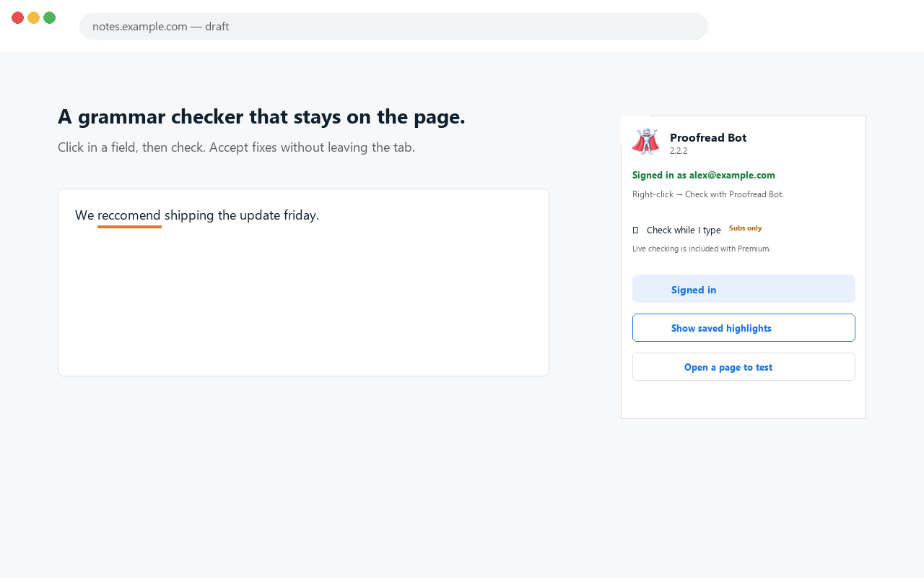
Task: Click the "Right-click → Check with Proofread Bot" hint
Action: click(x=708, y=194)
